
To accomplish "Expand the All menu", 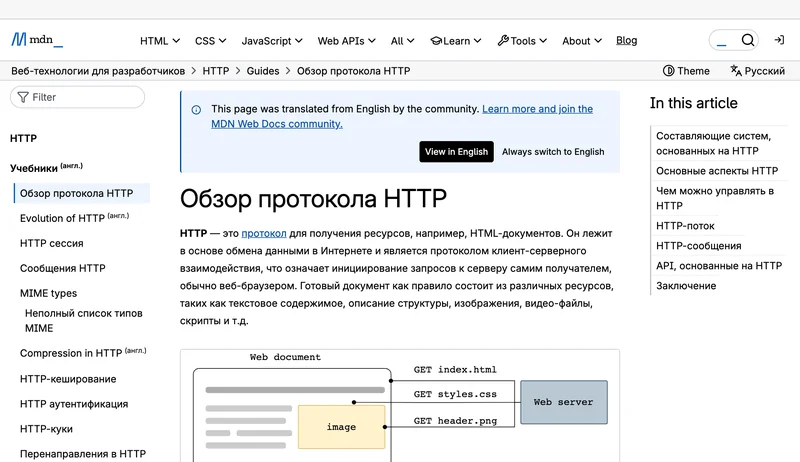I will [402, 41].
